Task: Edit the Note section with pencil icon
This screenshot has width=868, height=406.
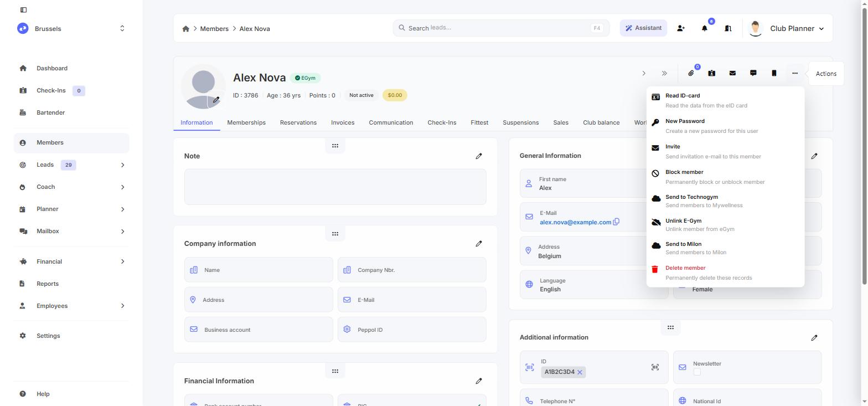Action: tap(479, 156)
